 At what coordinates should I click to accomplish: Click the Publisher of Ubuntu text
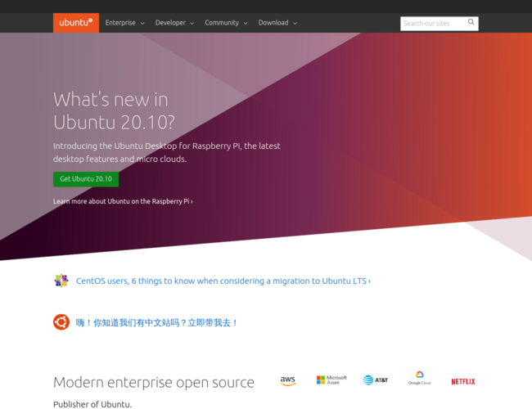point(92,404)
